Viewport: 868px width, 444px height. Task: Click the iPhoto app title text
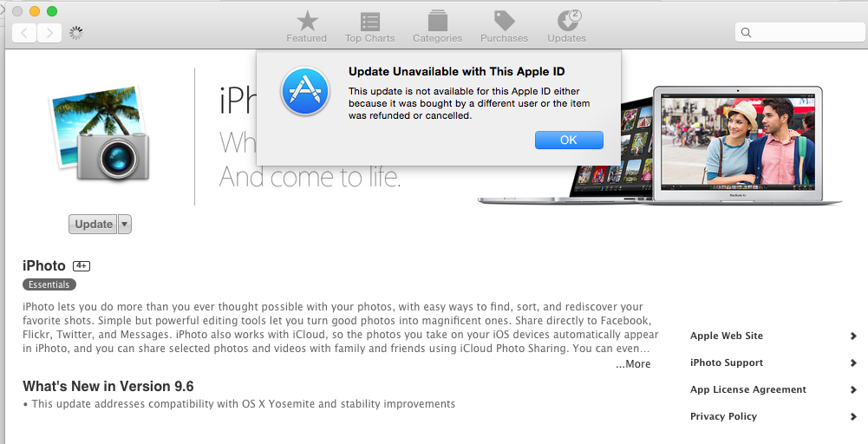pyautogui.click(x=43, y=265)
